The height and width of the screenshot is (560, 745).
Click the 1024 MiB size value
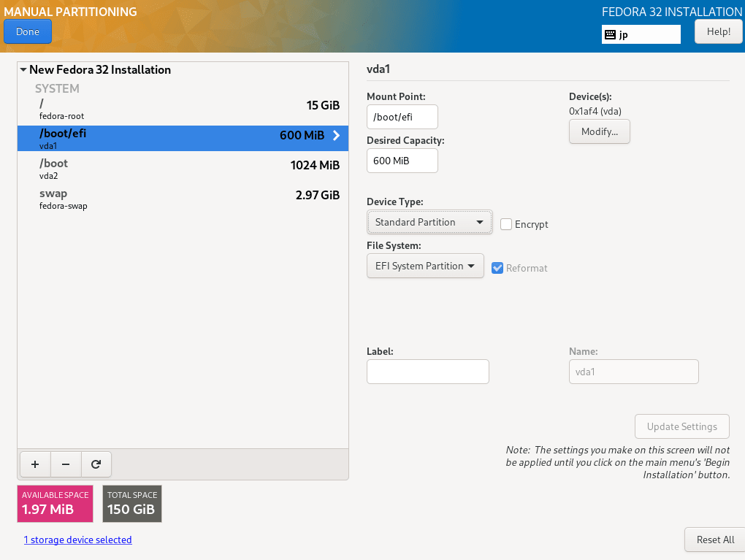315,165
